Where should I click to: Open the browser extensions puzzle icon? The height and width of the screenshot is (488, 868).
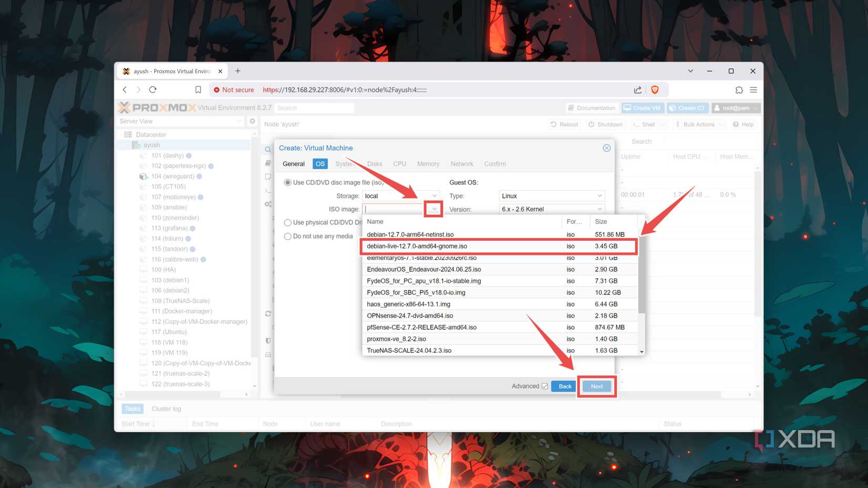coord(739,90)
